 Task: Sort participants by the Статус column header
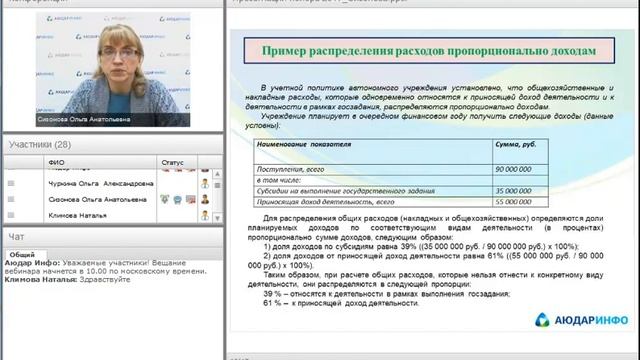[x=177, y=162]
